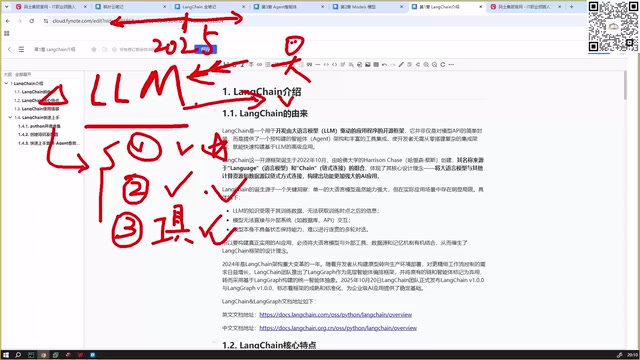Image resolution: width=640 pixels, height=360 pixels.
Task: Click the blue button in note header
Action: (206, 49)
